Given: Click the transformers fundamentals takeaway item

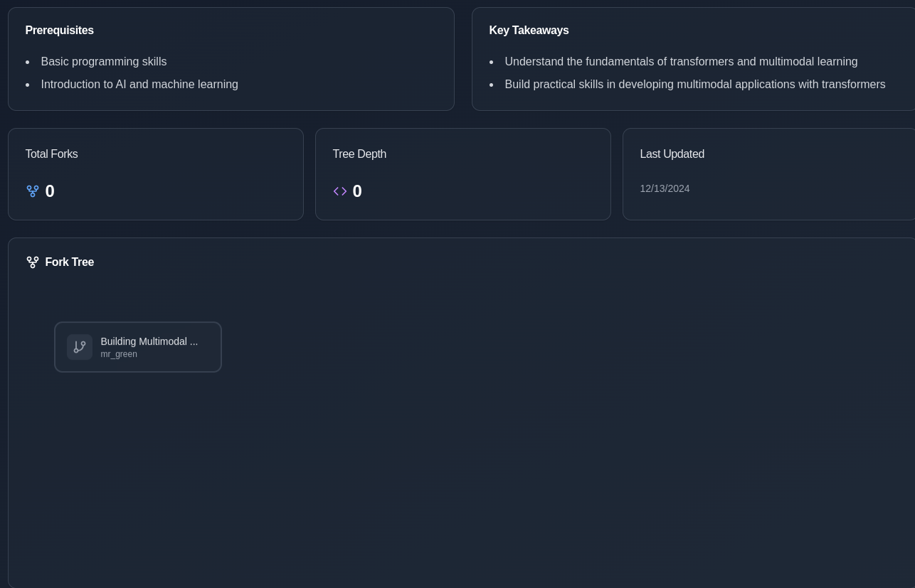Looking at the screenshot, I should pyautogui.click(x=681, y=62).
